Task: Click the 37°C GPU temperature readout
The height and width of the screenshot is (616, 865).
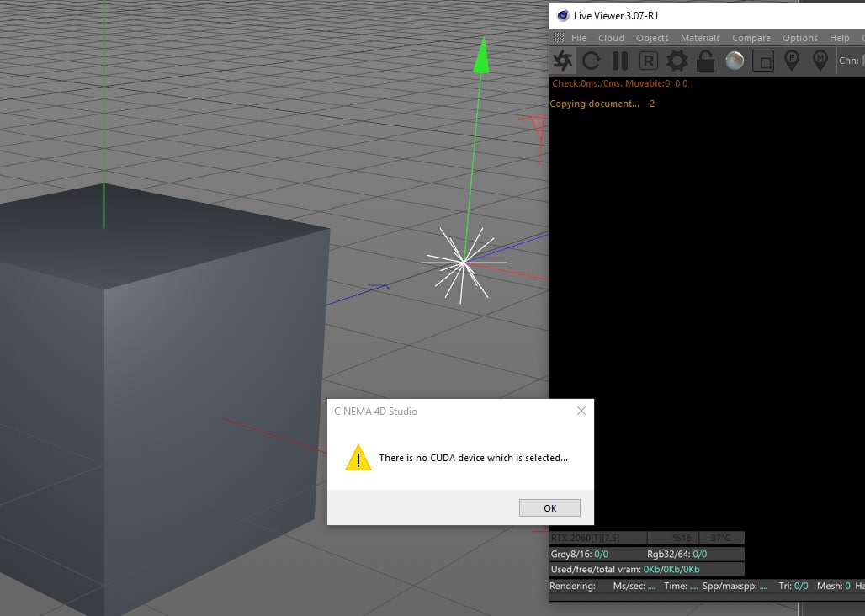Action: 720,538
